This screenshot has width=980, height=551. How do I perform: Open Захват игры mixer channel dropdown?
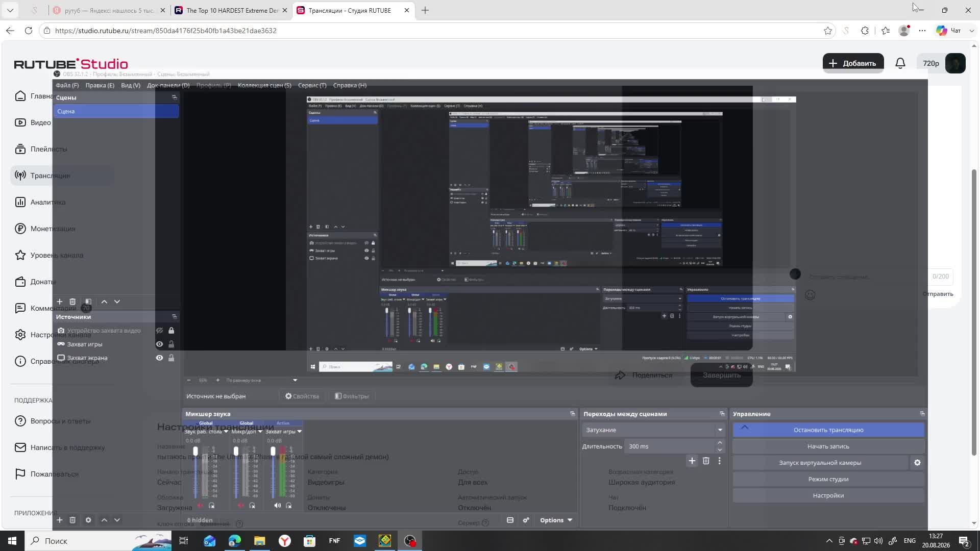pos(299,432)
